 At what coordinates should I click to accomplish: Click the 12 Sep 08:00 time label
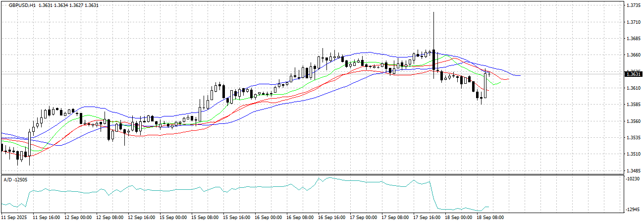coord(110,218)
